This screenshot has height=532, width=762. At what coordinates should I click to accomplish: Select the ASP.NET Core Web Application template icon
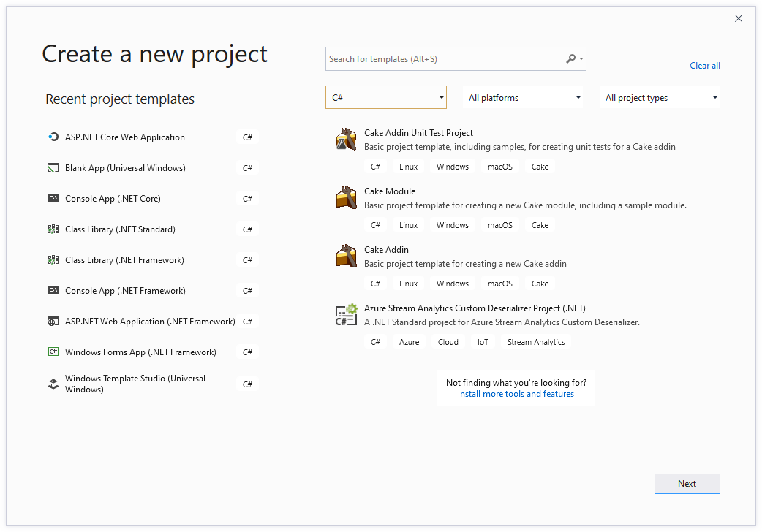[x=53, y=137]
